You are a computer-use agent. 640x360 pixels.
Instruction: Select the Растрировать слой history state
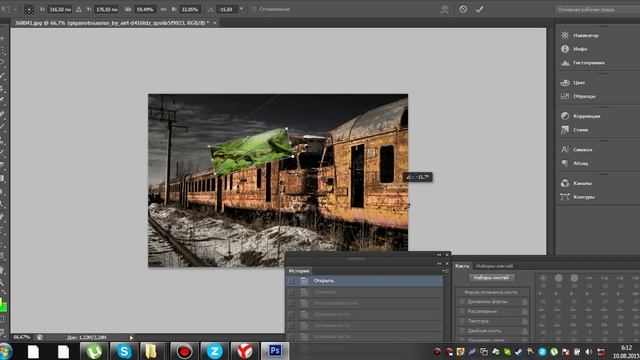point(364,303)
